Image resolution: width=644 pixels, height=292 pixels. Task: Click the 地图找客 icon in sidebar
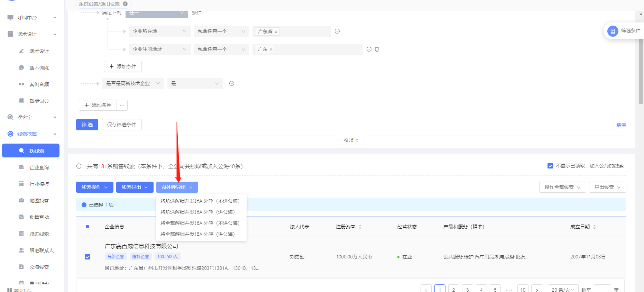(21, 200)
